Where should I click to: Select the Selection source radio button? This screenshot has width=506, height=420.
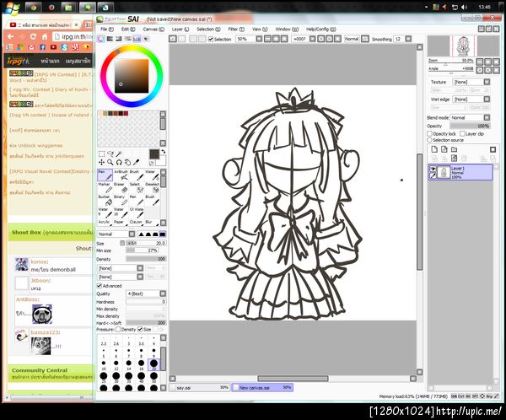coord(429,140)
